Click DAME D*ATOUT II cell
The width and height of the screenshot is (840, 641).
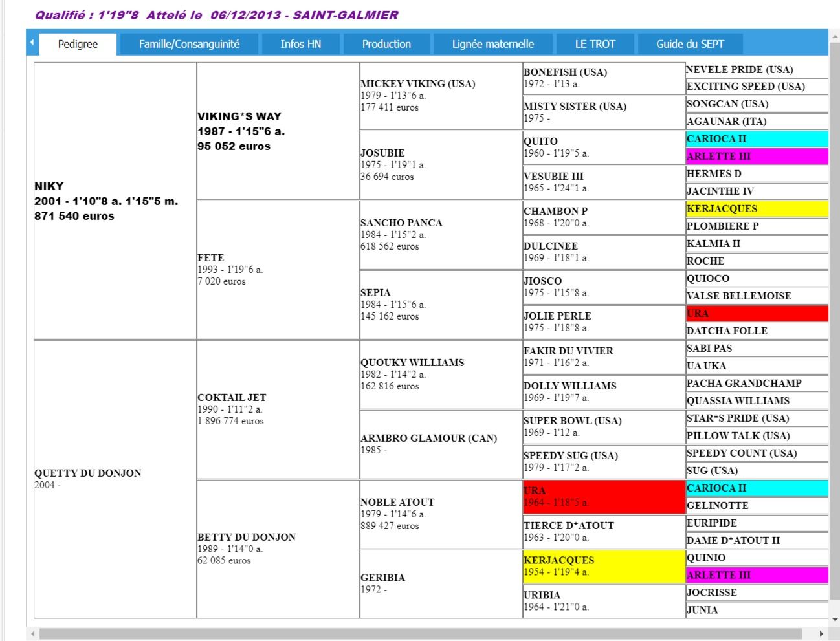pos(757,541)
